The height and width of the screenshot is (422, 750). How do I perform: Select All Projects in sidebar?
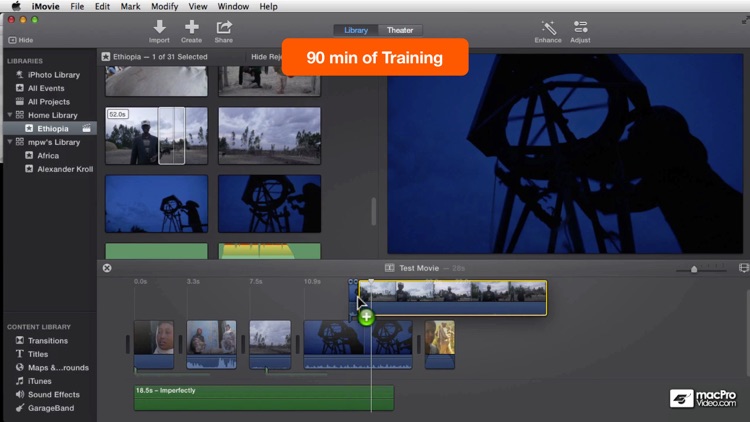pos(50,101)
